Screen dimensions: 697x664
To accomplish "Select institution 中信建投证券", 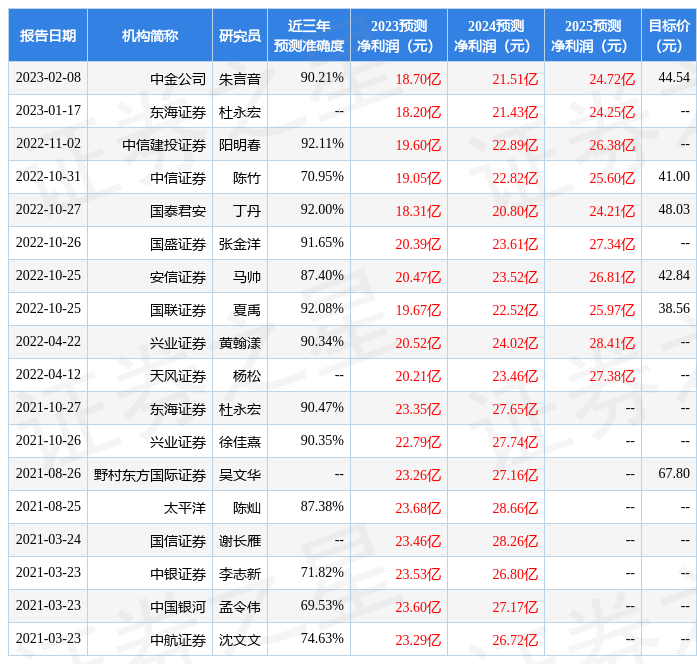I will coord(164,145).
